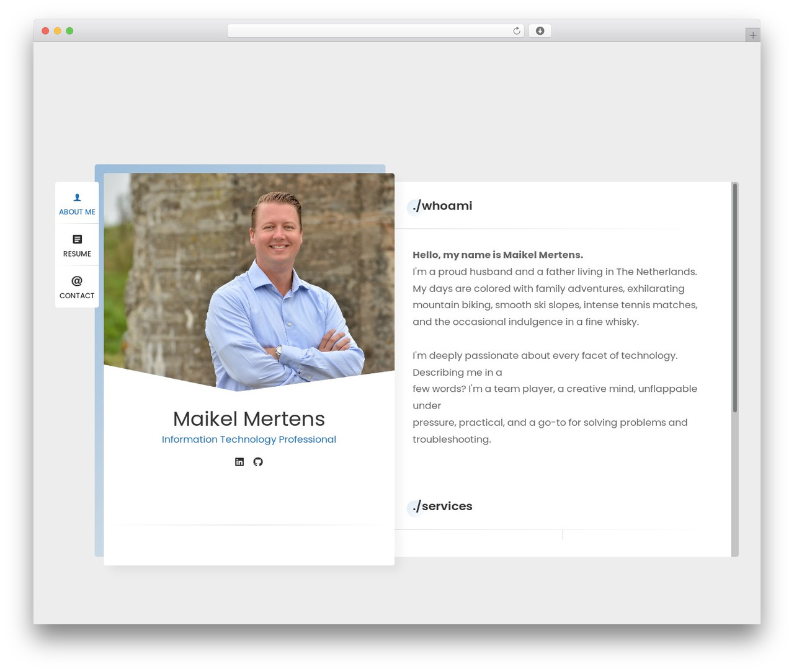Click the green maximize window button
Image resolution: width=794 pixels, height=672 pixels.
pyautogui.click(x=69, y=31)
